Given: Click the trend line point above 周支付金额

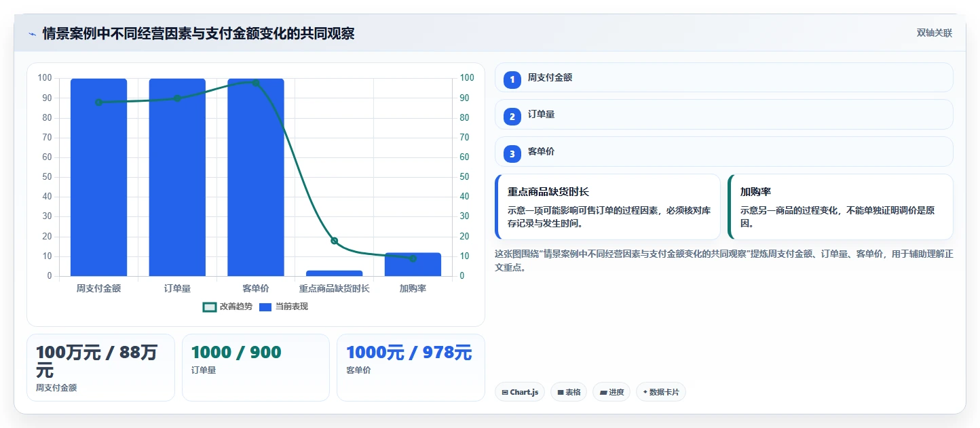Looking at the screenshot, I should pyautogui.click(x=99, y=102).
